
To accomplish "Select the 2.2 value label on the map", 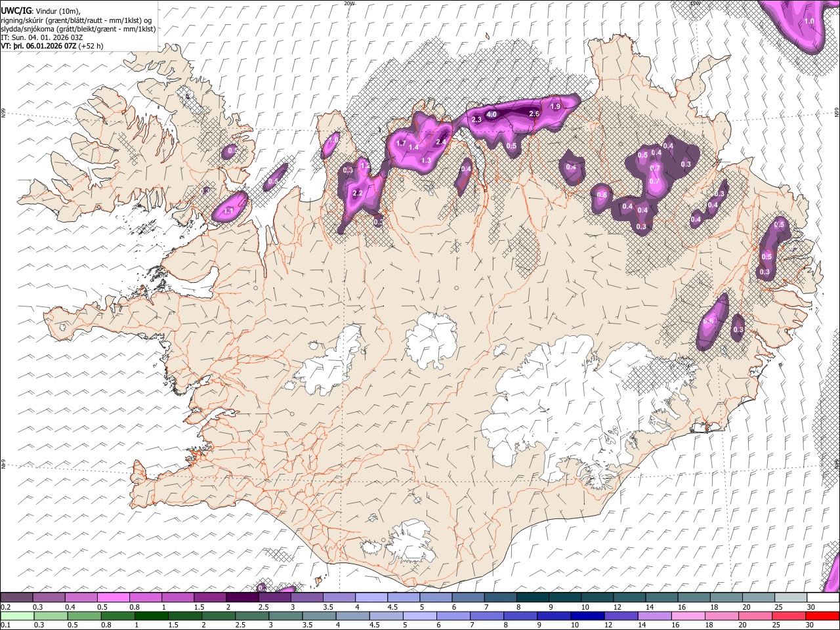I will tap(358, 194).
